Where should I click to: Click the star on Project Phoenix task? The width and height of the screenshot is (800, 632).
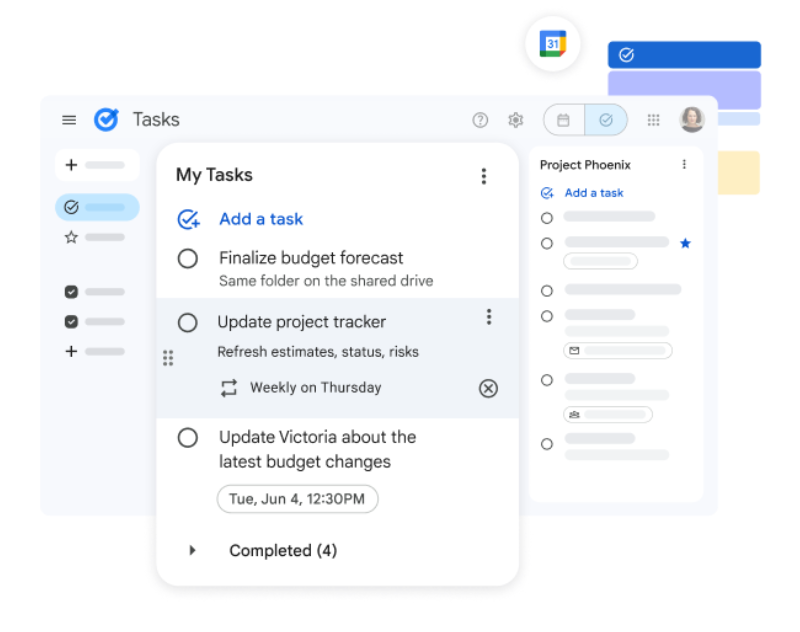point(685,243)
